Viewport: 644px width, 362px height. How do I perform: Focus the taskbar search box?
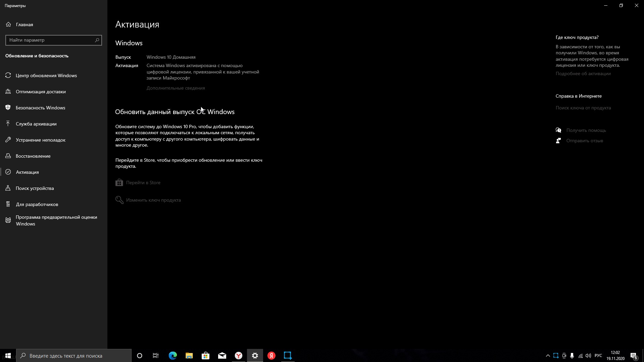(74, 356)
